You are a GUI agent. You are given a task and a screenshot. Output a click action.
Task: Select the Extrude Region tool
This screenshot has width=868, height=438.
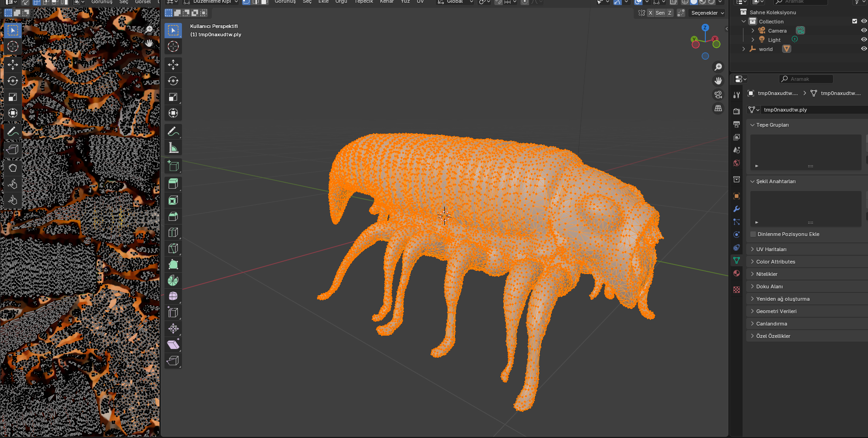[x=173, y=184]
